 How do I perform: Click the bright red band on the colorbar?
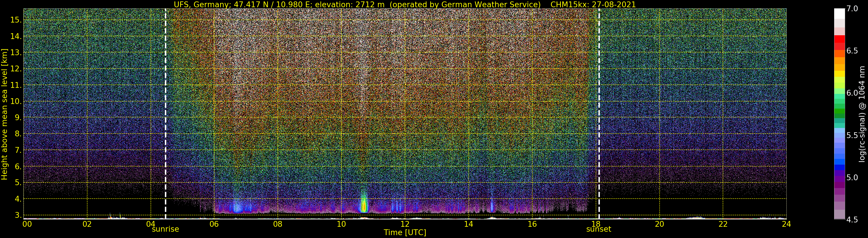[839, 39]
